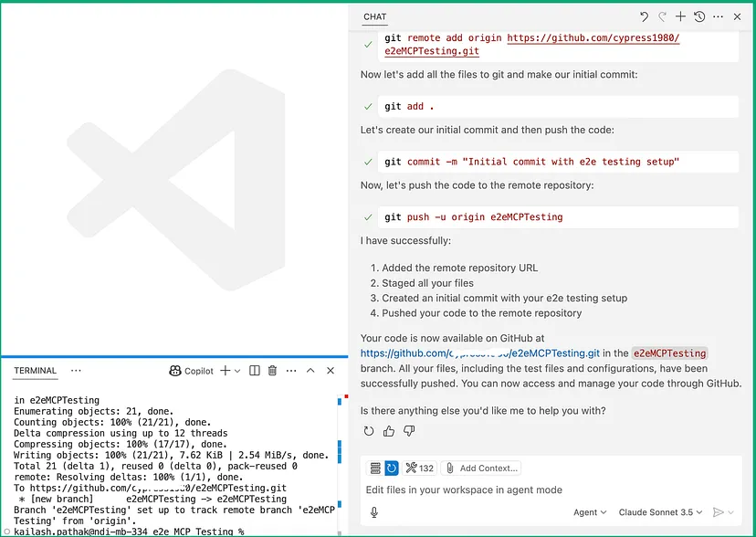Screen dimensions: 756x537
Task: Open chat history clock icon
Action: point(699,16)
